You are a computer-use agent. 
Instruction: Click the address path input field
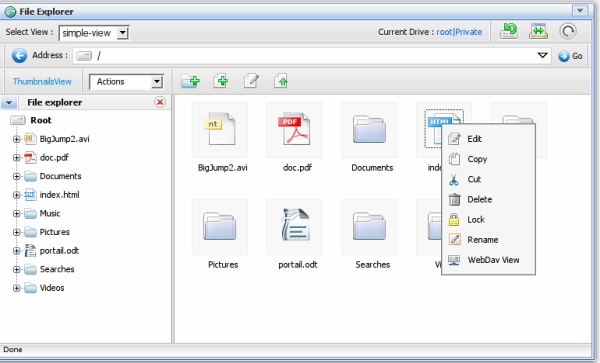coord(312,56)
